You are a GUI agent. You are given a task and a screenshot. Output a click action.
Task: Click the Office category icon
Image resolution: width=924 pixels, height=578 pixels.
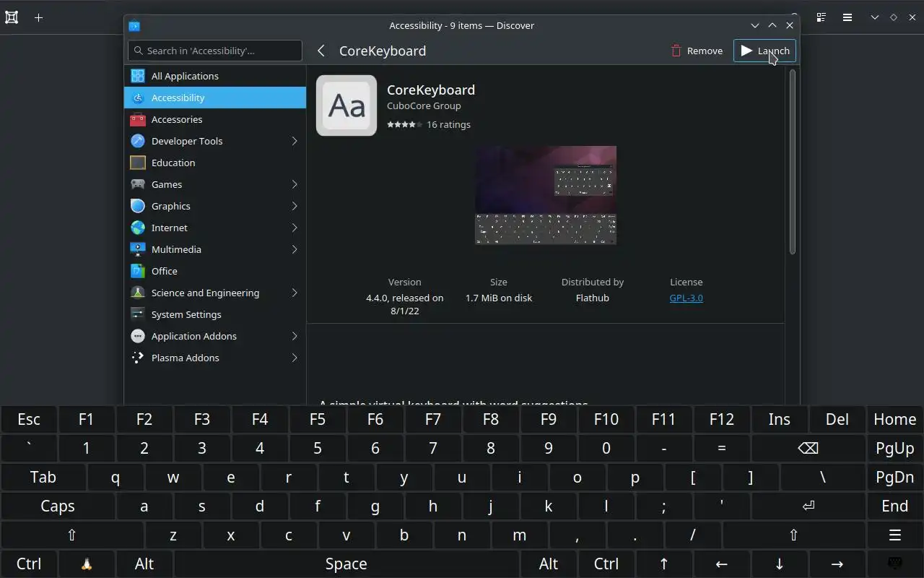point(138,271)
